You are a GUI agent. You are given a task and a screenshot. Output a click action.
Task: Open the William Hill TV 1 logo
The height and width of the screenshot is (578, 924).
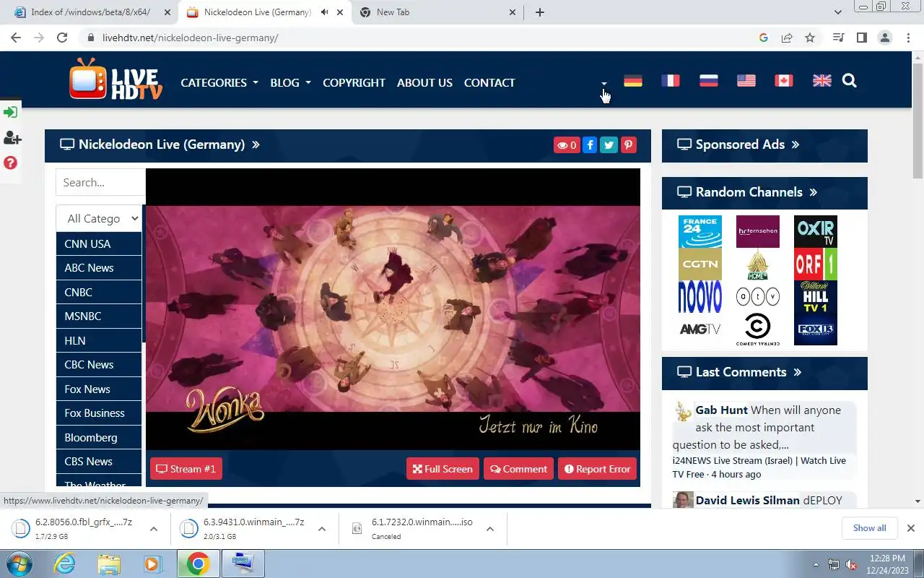pos(816,297)
